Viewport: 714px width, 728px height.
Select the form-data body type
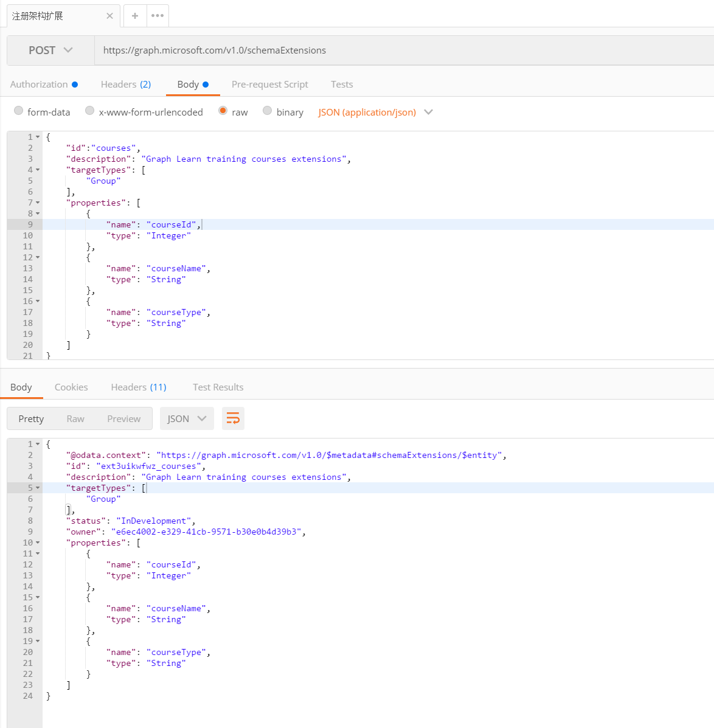tap(19, 111)
